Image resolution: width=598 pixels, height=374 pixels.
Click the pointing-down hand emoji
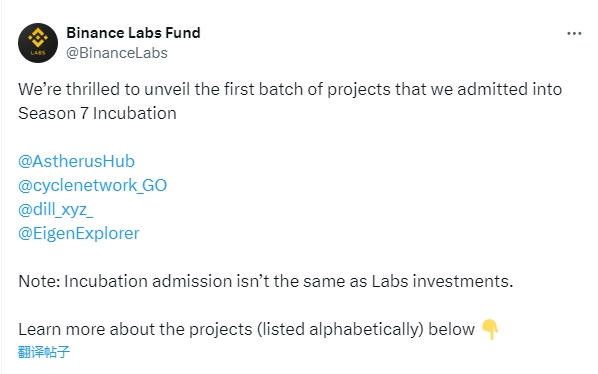[x=490, y=330]
